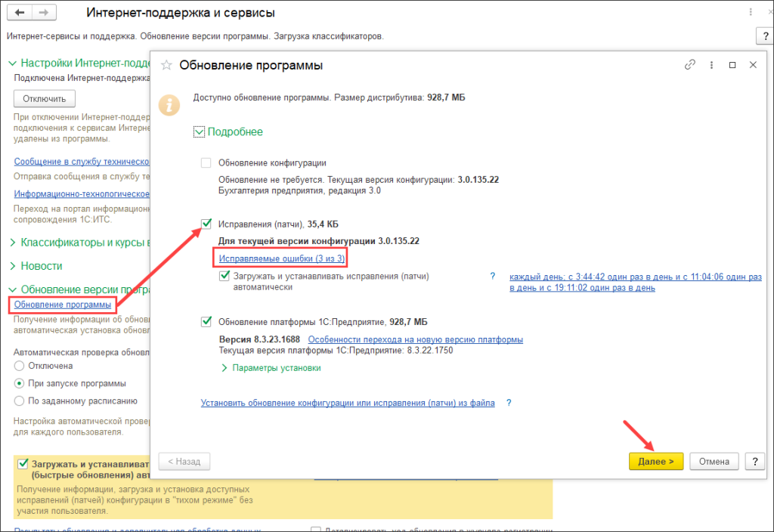Click the forward navigation arrow
This screenshot has height=532, width=774.
44,12
